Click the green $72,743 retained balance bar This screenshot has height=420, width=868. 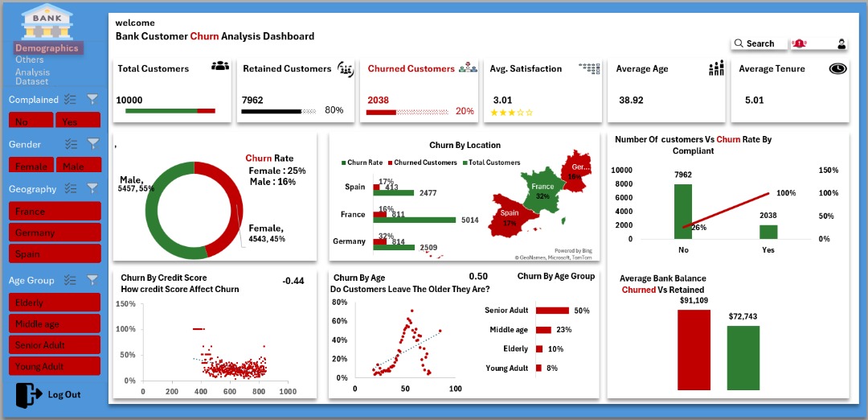click(743, 359)
